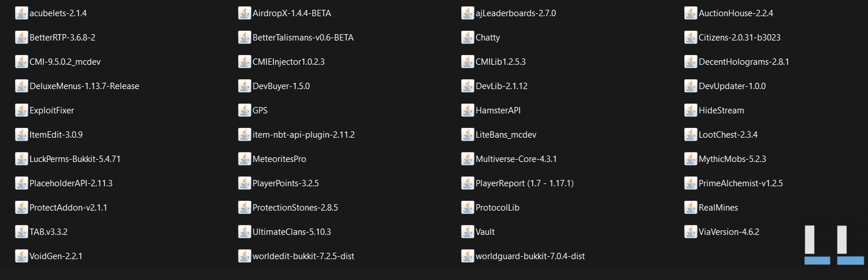Select the PlaceholderAPI-2.11.3 file name
Screen dimensions: 868x280
(71, 183)
